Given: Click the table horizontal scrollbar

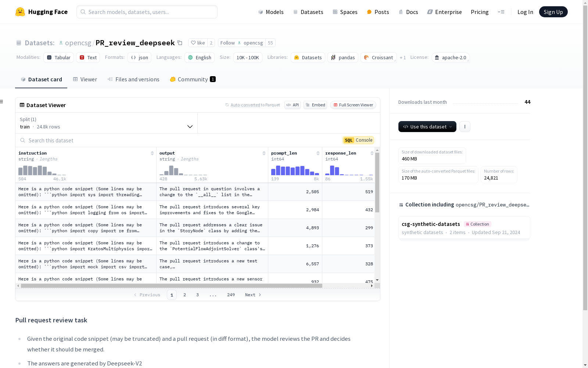Looking at the screenshot, I should (x=171, y=286).
